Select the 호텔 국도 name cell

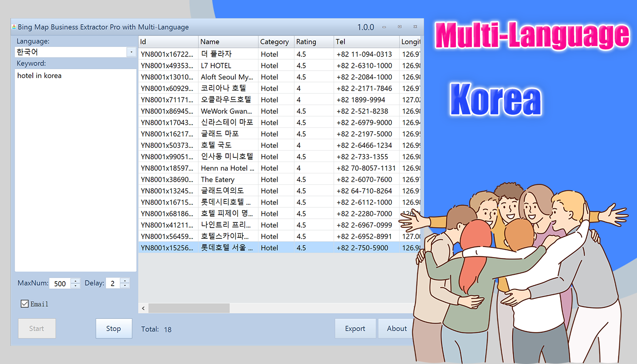tap(228, 145)
